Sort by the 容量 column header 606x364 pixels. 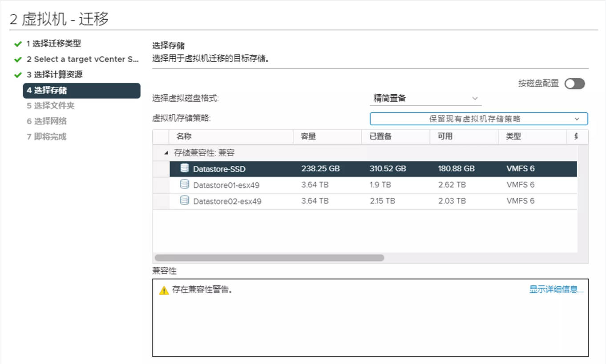point(308,136)
